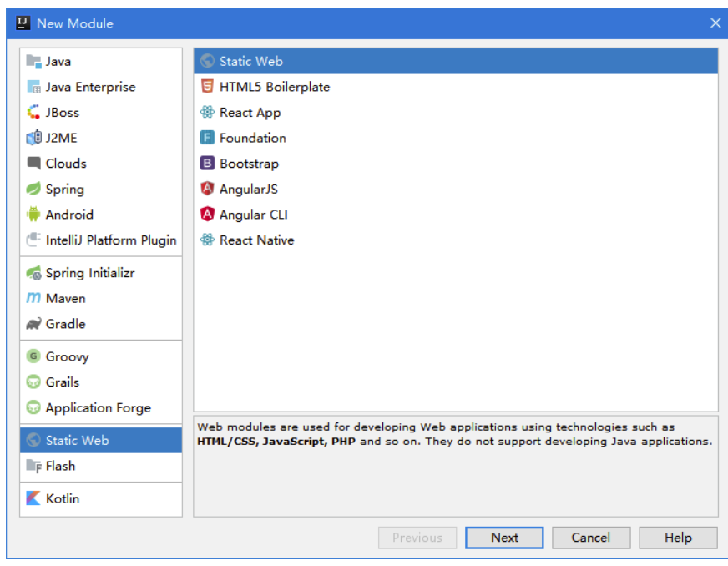
Task: Choose the Flash module type label
Action: coord(60,466)
